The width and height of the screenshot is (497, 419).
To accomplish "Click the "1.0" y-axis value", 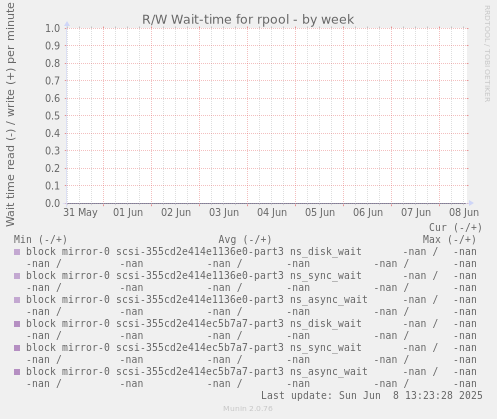I will 53,28.
